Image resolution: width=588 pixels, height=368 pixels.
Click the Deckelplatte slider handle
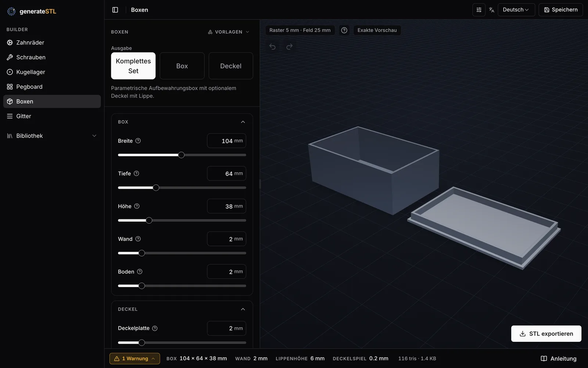pos(141,343)
